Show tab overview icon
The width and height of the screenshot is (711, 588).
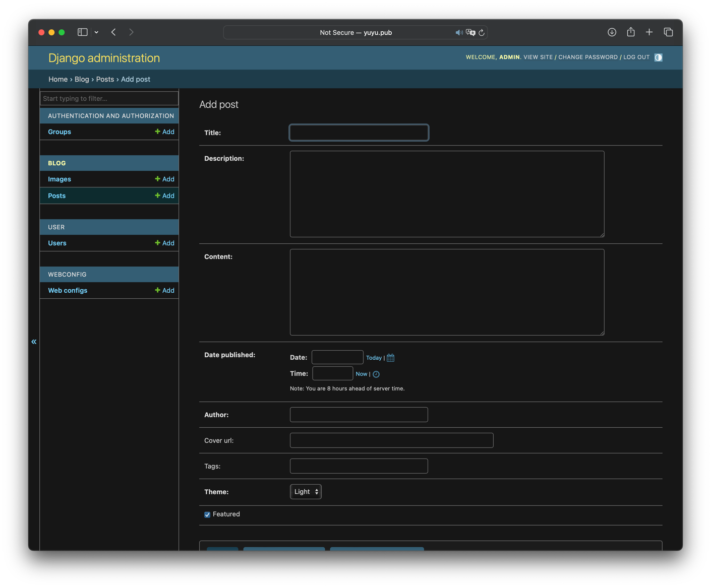[668, 32]
